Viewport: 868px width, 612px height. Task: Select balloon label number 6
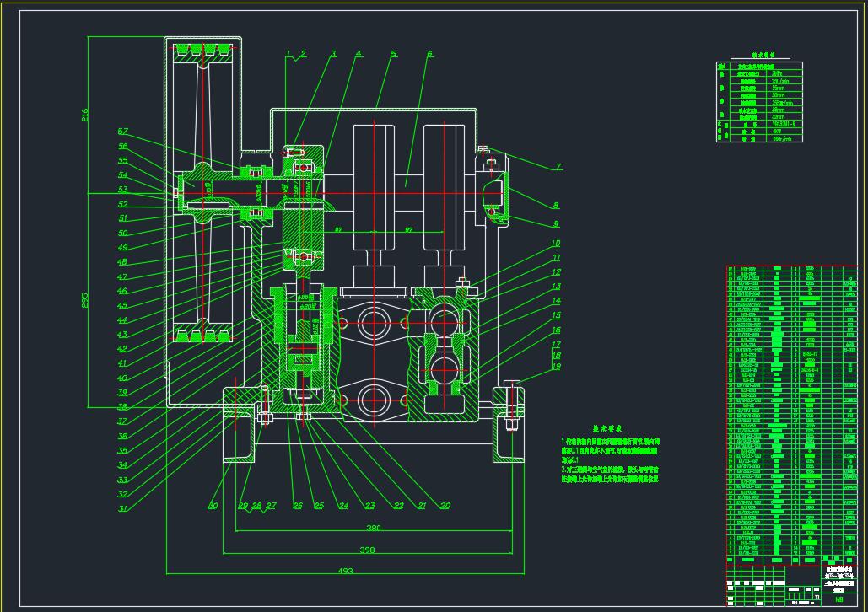point(429,55)
